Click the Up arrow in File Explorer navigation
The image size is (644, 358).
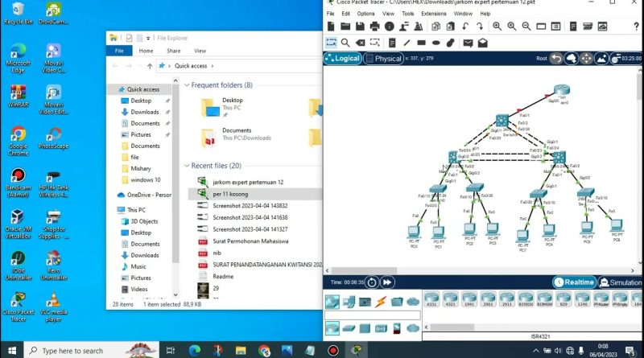tap(150, 66)
